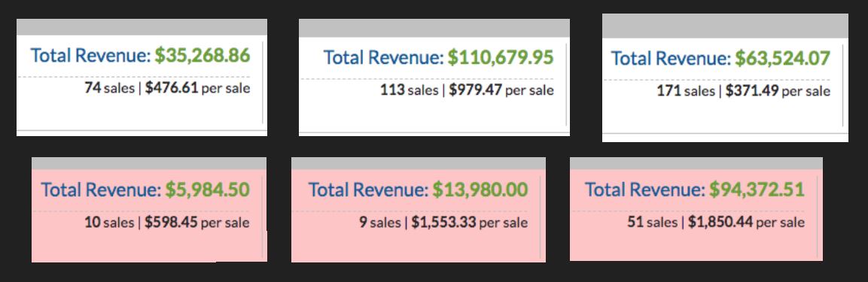Click the gray header above the $94,372.51 card

[x=696, y=163]
